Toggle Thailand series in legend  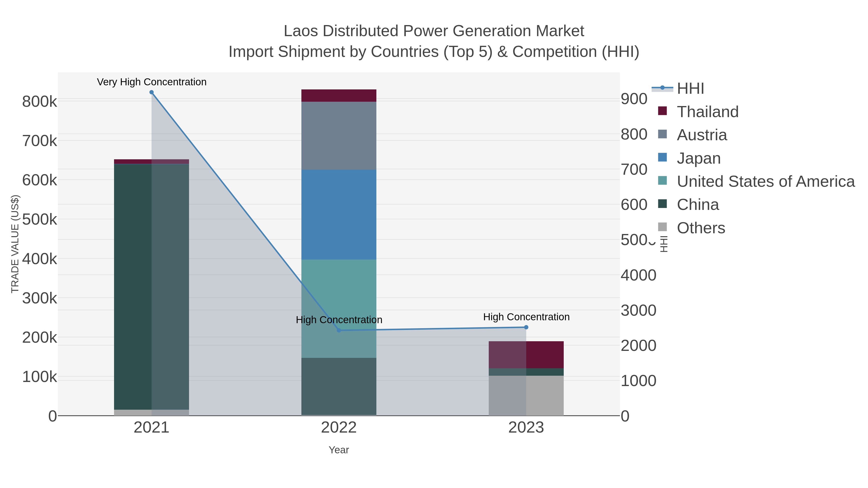[x=698, y=112]
